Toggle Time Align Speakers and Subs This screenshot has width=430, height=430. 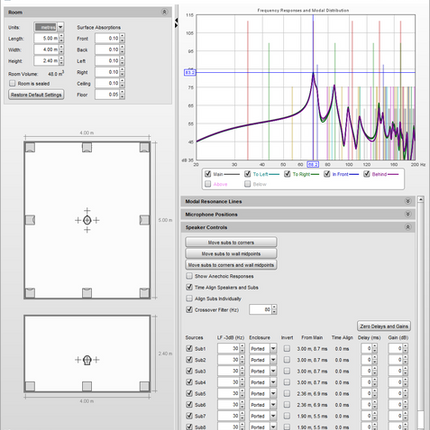tap(189, 287)
